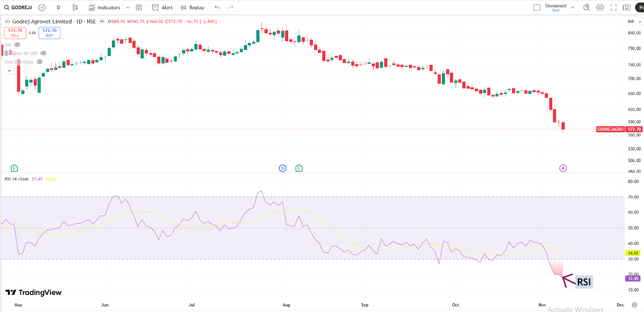Screen dimensions: 644x312
Task: Click the earnings marker near August
Action: 299,168
